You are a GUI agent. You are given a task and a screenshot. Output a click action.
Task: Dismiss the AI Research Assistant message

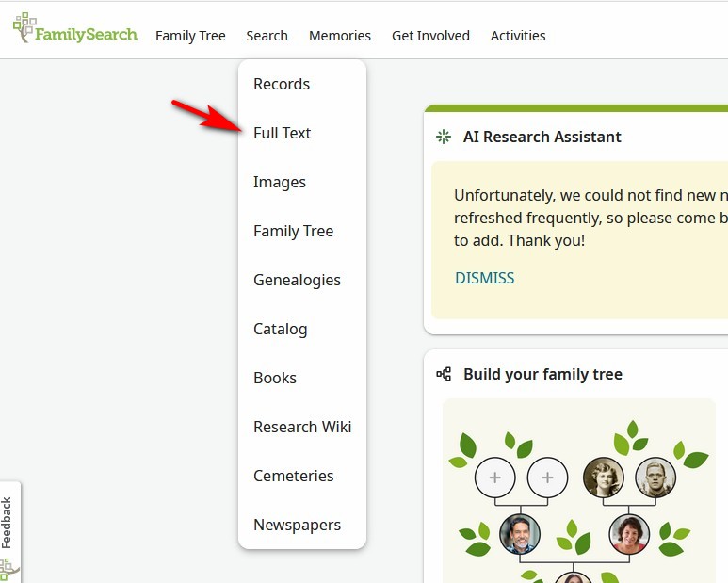click(484, 278)
